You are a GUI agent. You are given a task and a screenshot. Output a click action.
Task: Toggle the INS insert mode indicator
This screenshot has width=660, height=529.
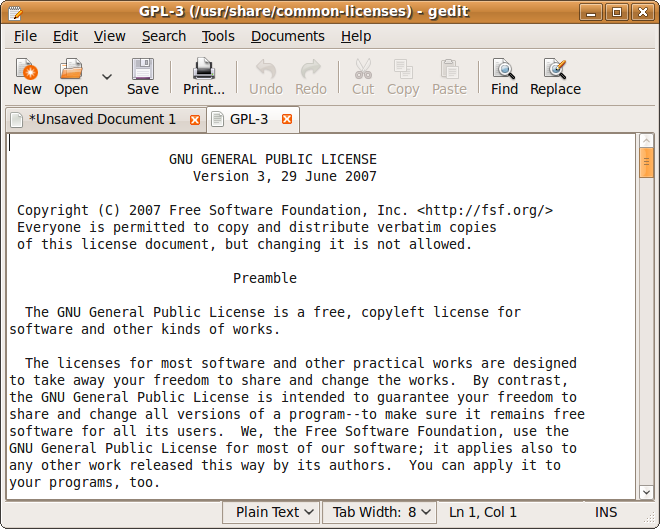click(606, 512)
